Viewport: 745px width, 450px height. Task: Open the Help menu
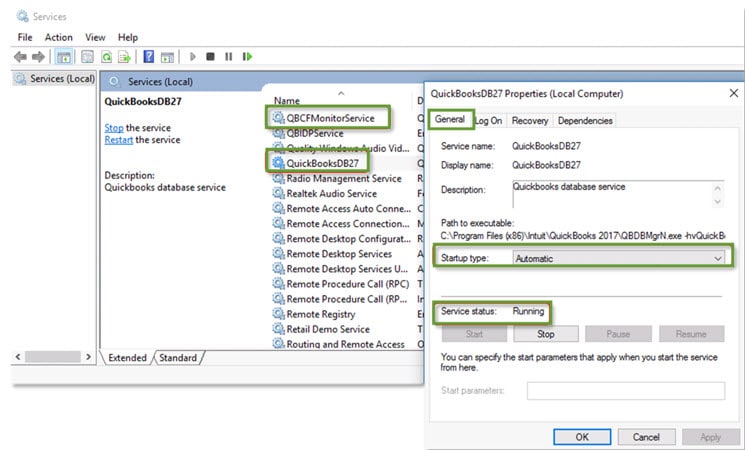128,37
